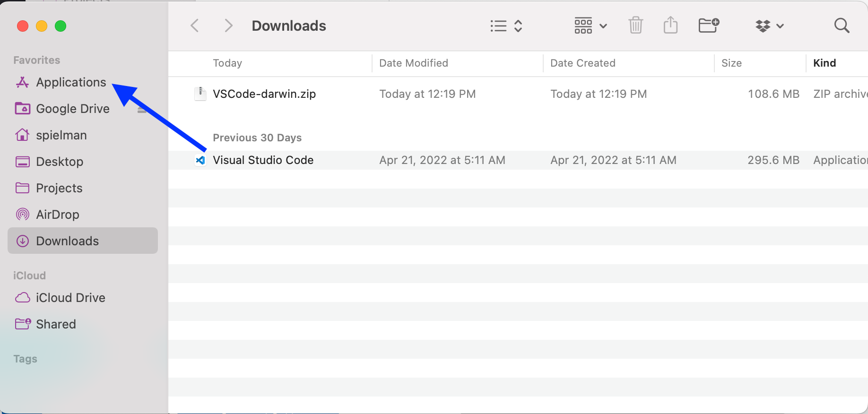Click the Shared folder icon
The height and width of the screenshot is (414, 868).
pyautogui.click(x=23, y=324)
